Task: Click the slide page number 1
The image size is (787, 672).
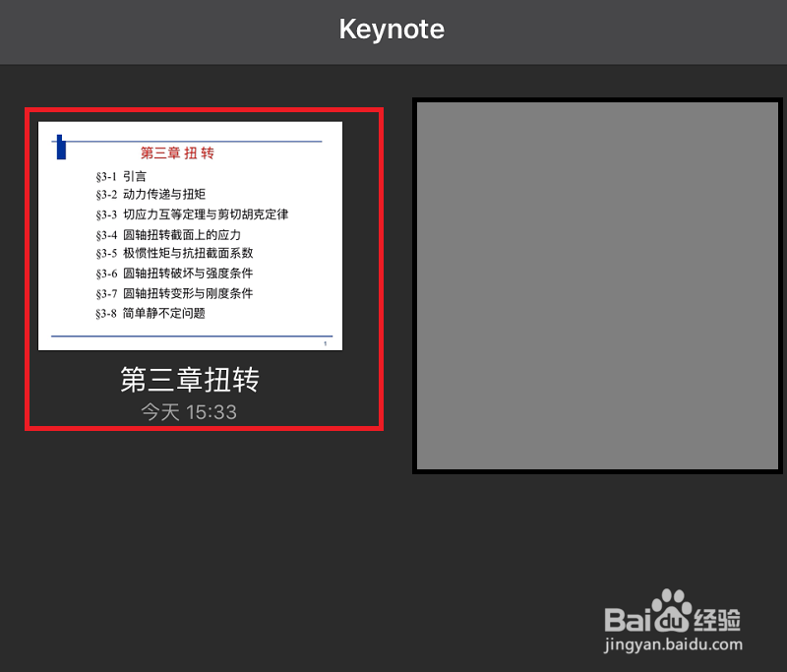Action: tap(325, 342)
